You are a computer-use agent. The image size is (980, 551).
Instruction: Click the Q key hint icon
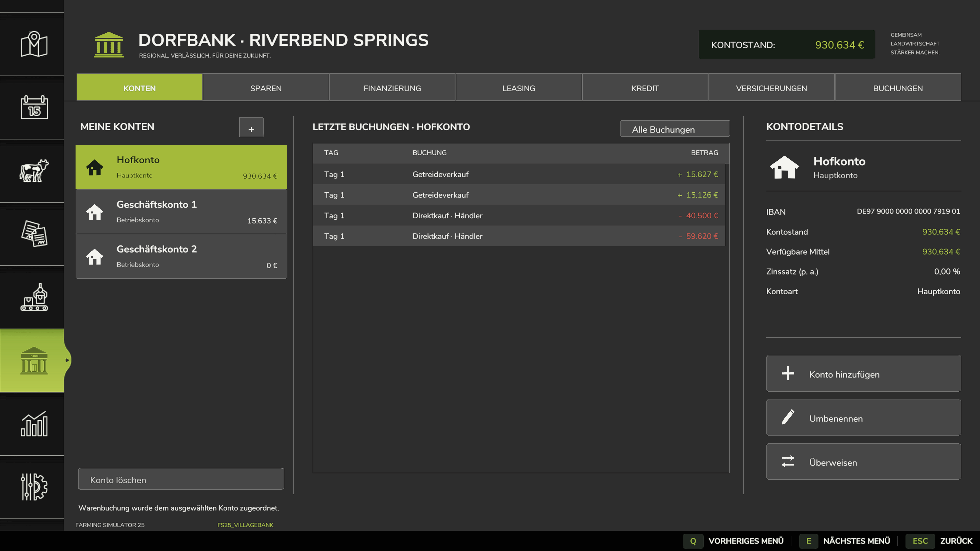tap(693, 541)
